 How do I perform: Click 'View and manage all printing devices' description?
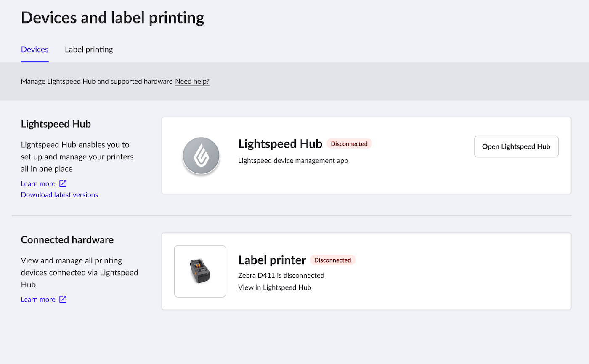(x=80, y=272)
